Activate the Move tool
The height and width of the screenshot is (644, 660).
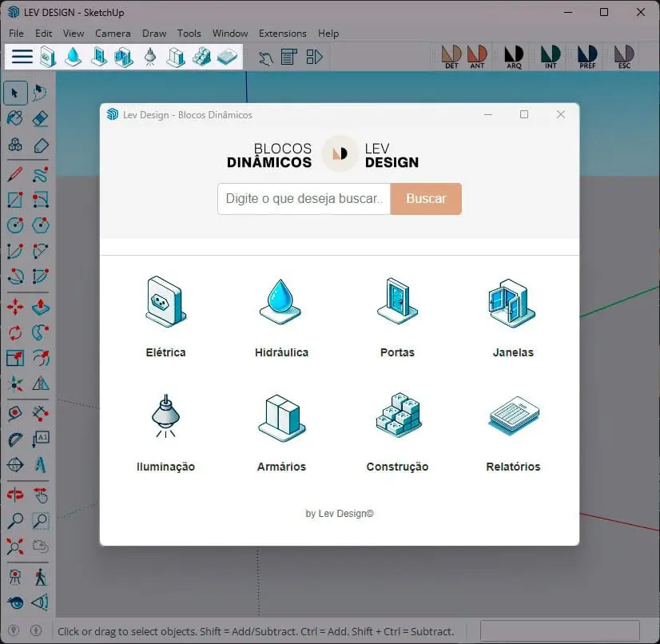coord(15,307)
